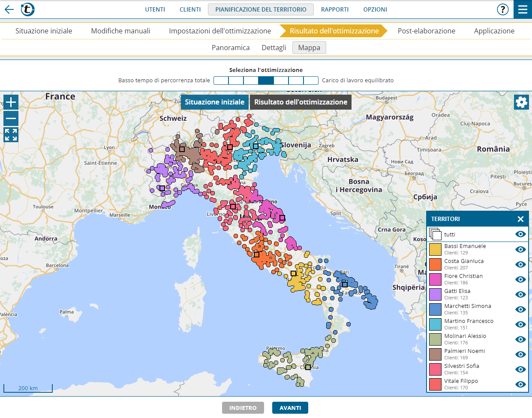Close the Territori panel

coord(520,219)
